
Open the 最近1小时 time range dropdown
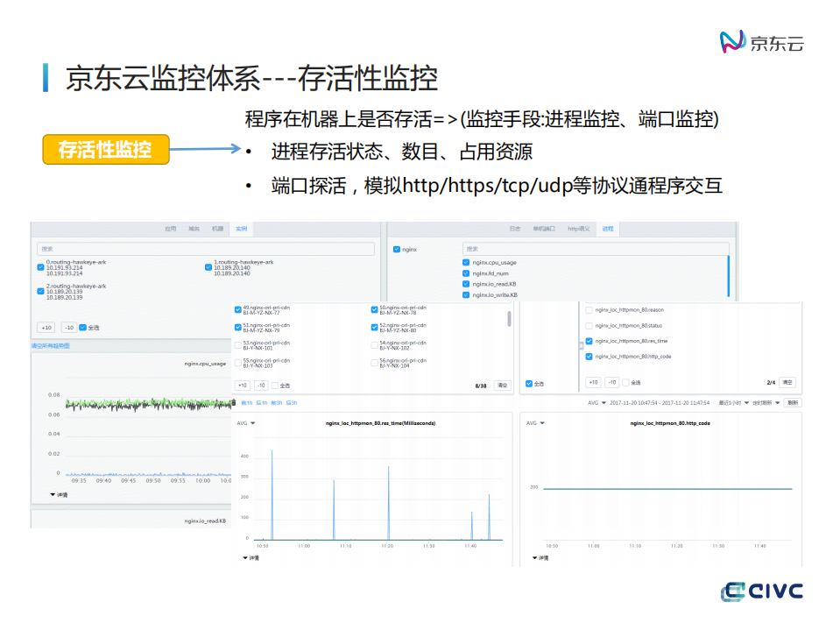tap(731, 403)
